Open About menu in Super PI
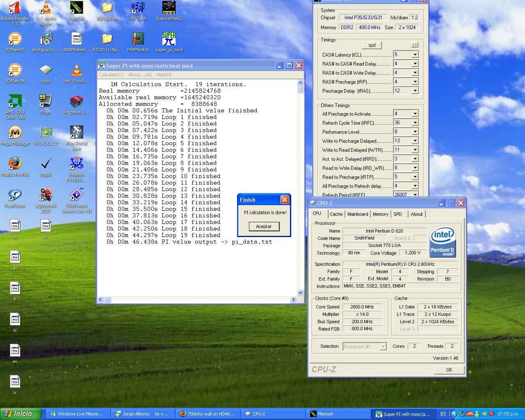525x420 pixels. pos(140,75)
